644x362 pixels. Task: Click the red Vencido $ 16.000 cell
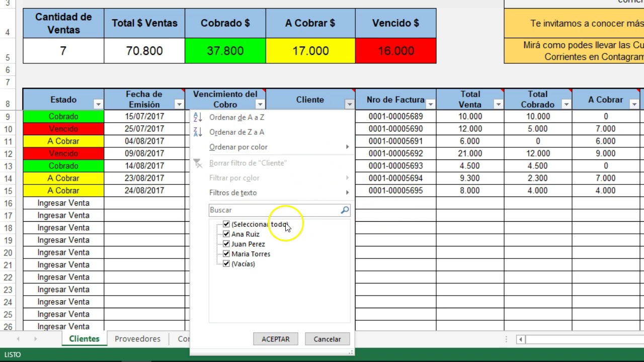(395, 51)
